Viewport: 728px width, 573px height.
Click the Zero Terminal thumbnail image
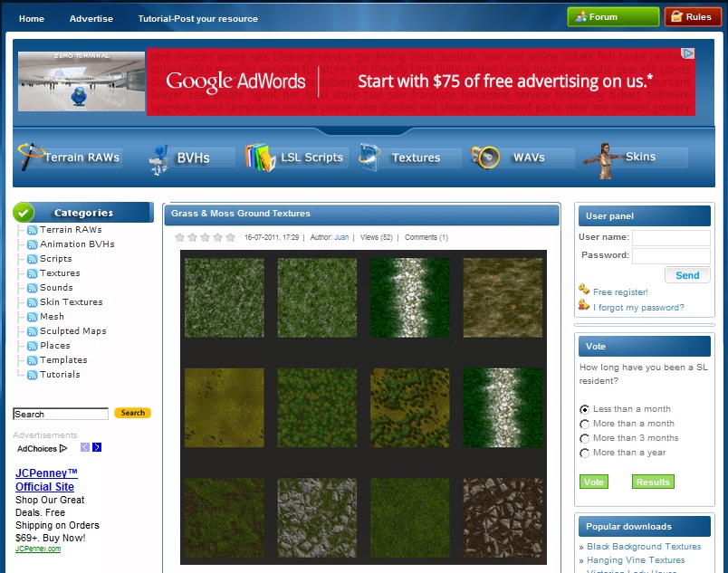81,81
